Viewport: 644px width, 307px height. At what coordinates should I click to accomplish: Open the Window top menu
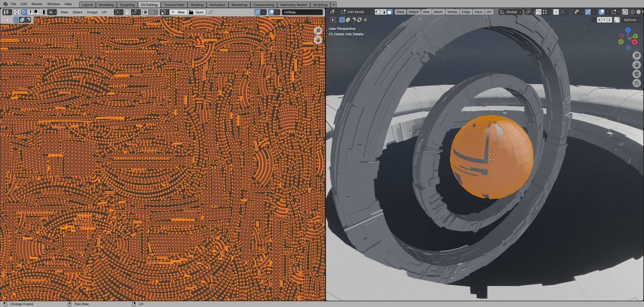point(53,4)
